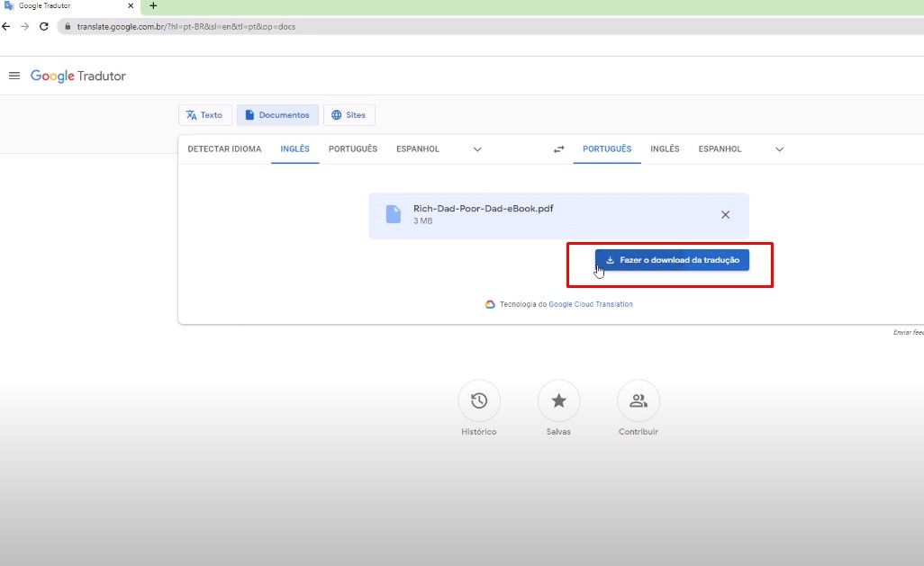Screen dimensions: 924x566
Task: Click Fazer o download da tradução
Action: click(x=673, y=260)
